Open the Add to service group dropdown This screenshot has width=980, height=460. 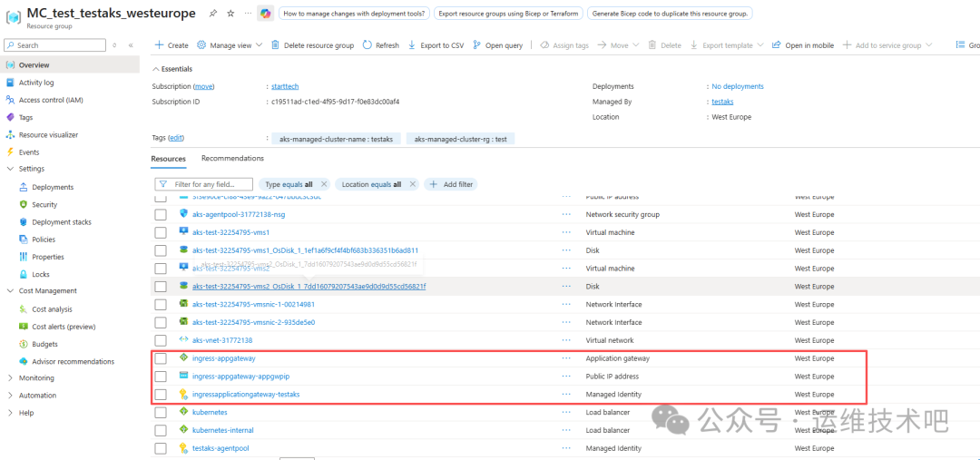click(887, 45)
